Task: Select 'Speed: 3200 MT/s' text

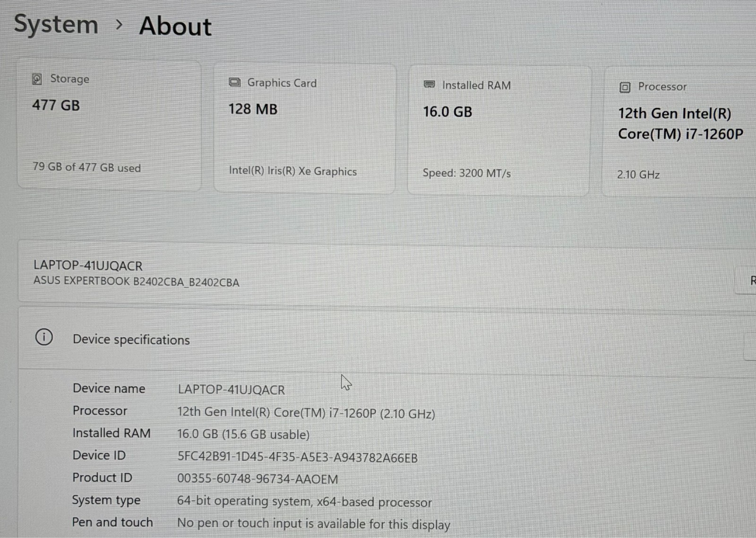Action: [467, 173]
